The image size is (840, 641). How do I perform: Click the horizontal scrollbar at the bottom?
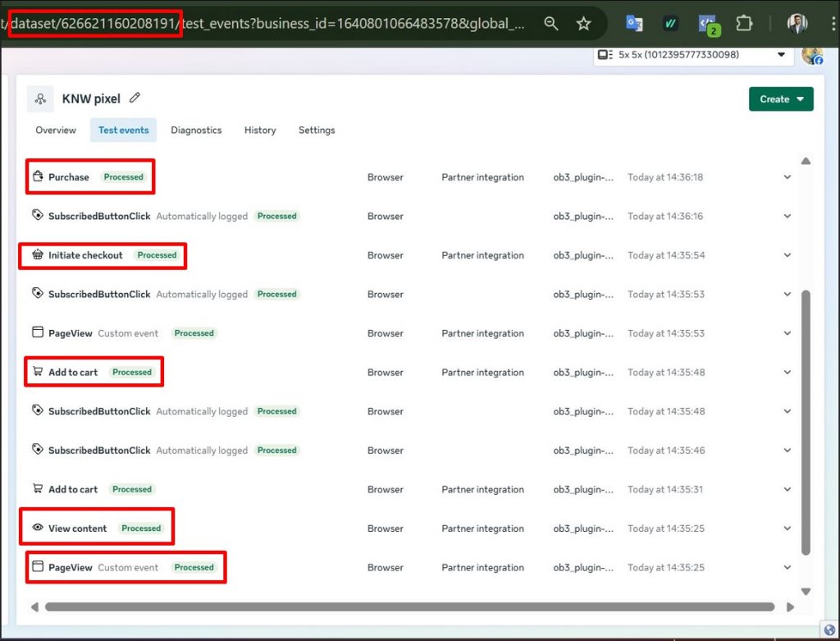coord(410,607)
